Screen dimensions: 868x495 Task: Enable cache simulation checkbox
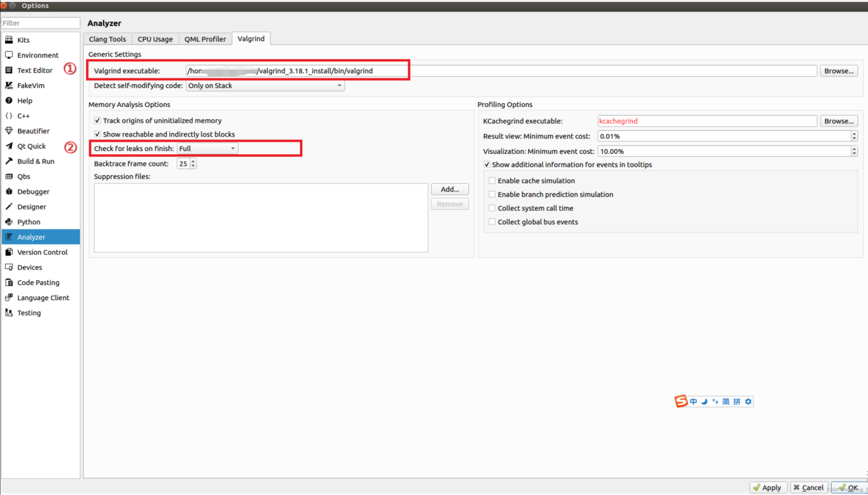(x=492, y=180)
